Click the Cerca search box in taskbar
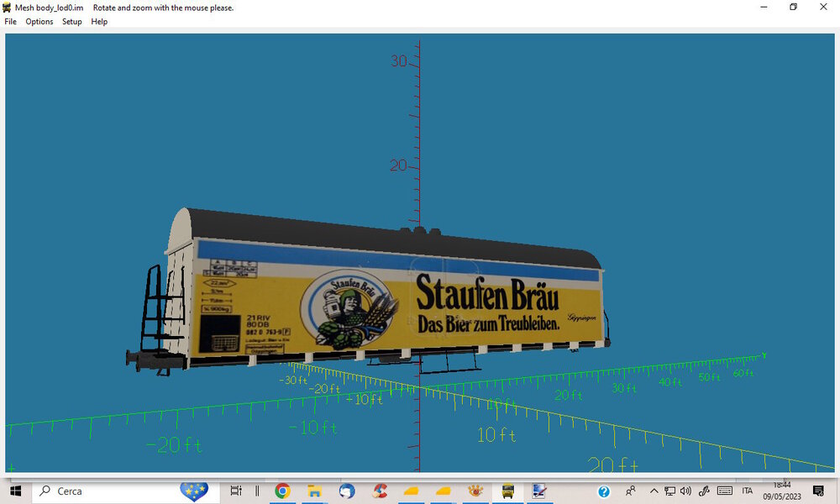 pos(126,491)
